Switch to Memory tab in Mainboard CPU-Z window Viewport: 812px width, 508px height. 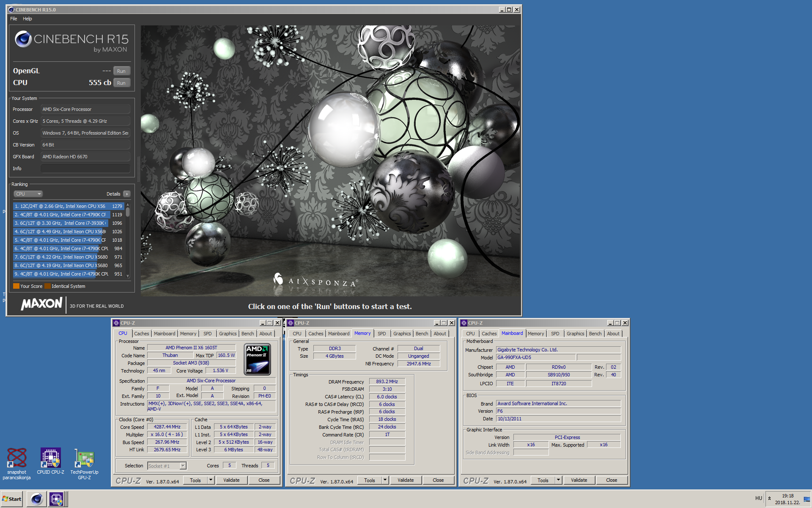(536, 334)
